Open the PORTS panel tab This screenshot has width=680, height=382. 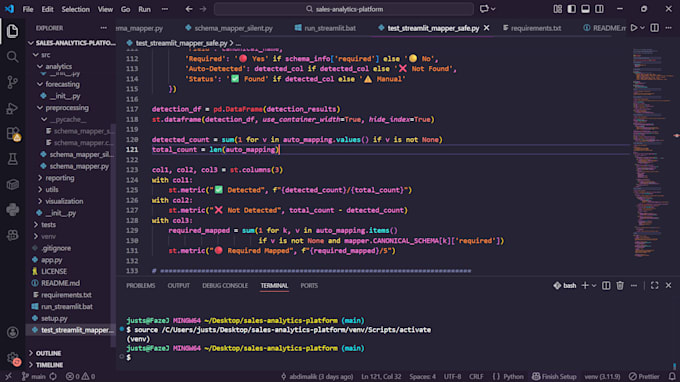(309, 285)
